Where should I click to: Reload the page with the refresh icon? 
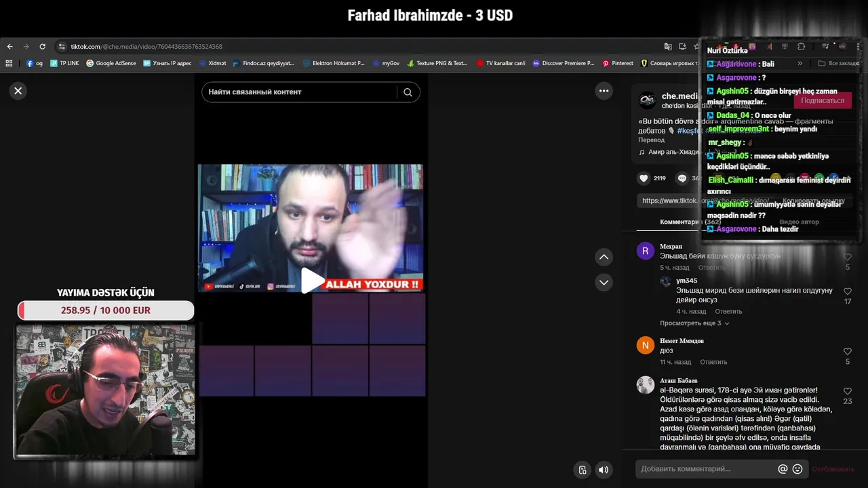[x=42, y=47]
